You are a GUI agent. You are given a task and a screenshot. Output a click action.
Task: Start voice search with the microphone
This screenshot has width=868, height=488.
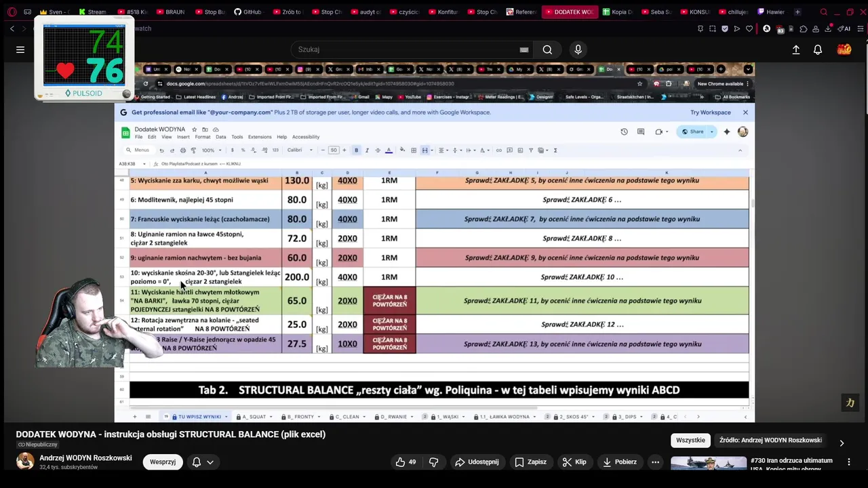click(x=578, y=49)
